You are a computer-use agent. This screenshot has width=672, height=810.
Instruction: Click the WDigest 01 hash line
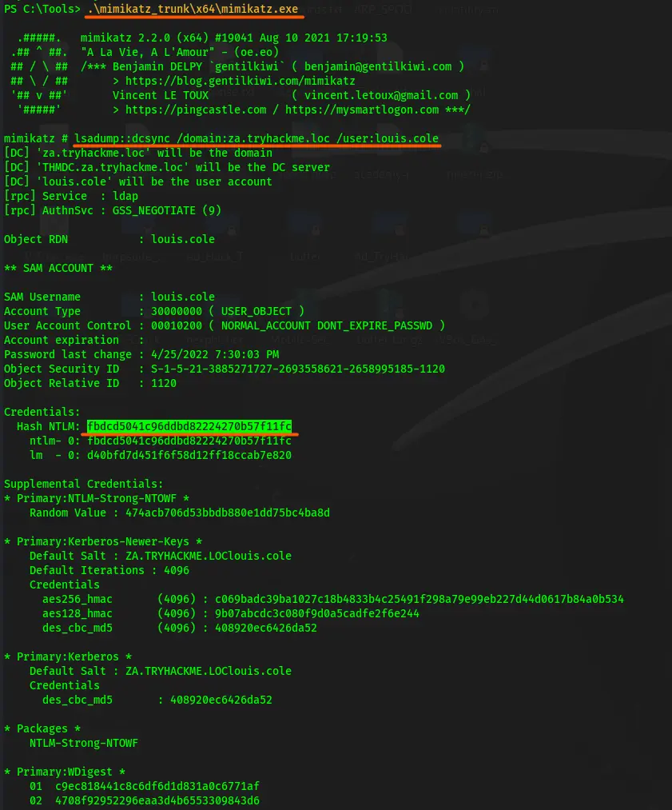coord(145,786)
